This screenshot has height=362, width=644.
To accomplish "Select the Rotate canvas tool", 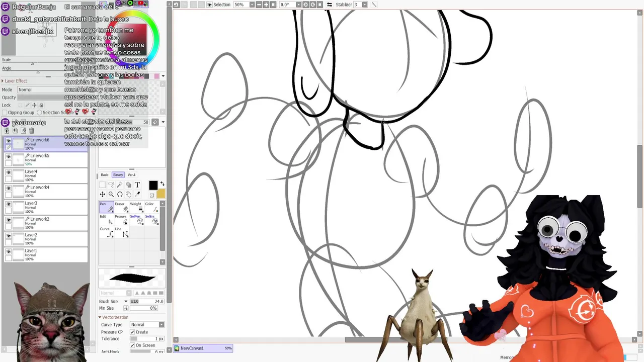I will click(x=120, y=195).
